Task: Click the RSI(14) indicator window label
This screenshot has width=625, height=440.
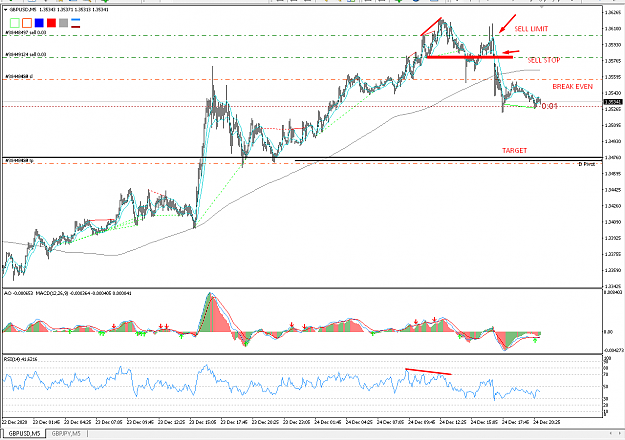Action: point(21,359)
